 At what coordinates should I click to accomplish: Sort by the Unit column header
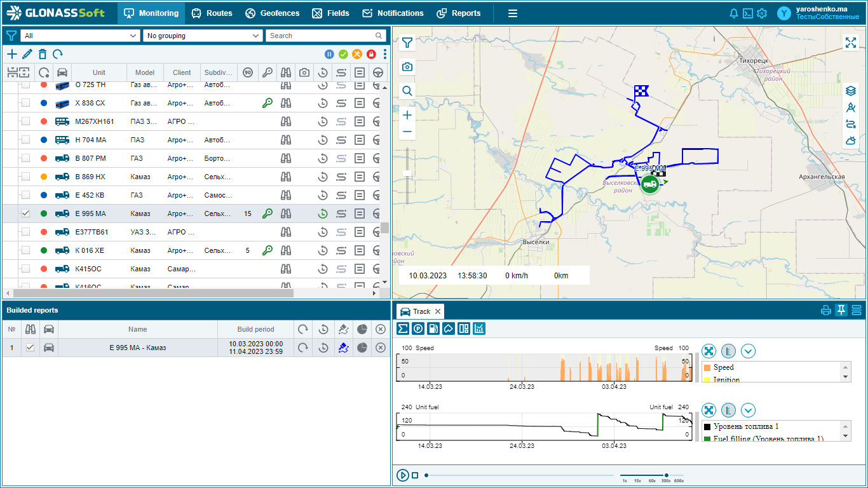click(99, 72)
